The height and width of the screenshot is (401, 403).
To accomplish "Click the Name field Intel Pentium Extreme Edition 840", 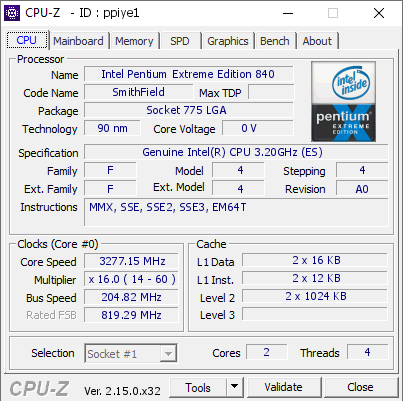I will [x=189, y=74].
